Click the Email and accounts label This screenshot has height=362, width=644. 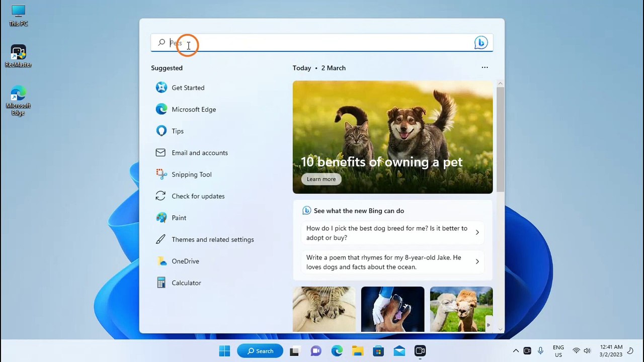tap(200, 153)
